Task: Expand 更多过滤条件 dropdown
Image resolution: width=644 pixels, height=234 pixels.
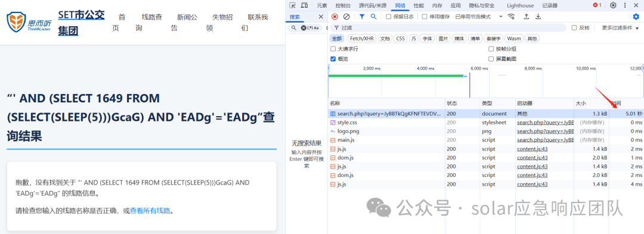Action: [x=620, y=28]
